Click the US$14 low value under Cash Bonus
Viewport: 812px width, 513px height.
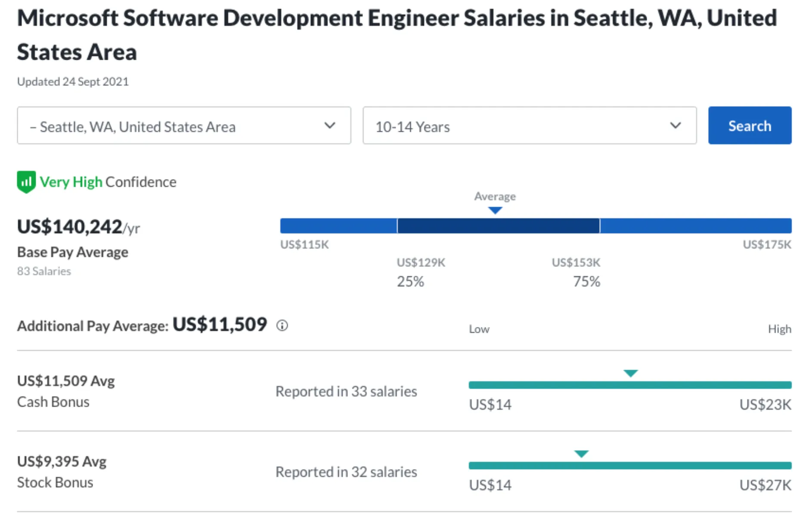[490, 405]
